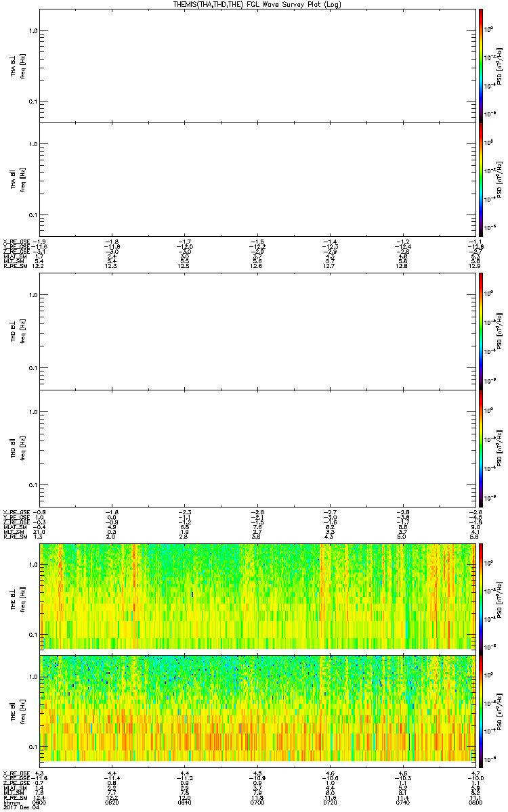Click the '0620' time tick label
The height and width of the screenshot is (812, 508).
tap(112, 802)
